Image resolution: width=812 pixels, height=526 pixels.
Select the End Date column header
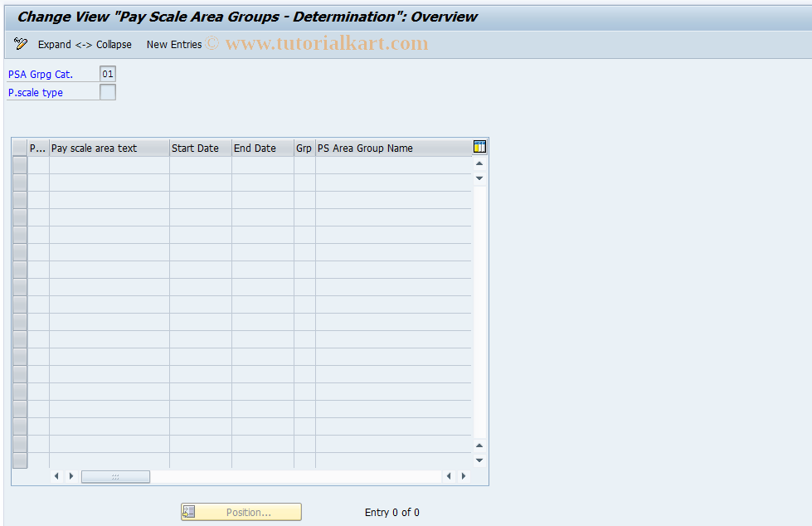(263, 149)
